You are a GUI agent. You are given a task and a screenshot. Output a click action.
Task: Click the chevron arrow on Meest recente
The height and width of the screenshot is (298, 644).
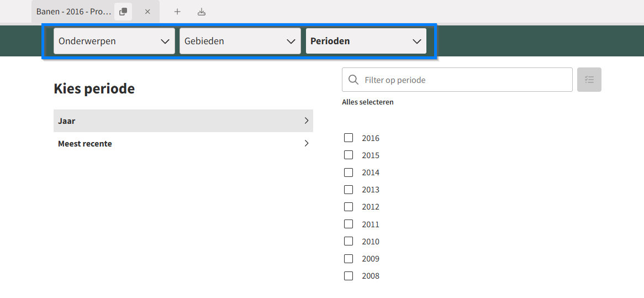(307, 143)
